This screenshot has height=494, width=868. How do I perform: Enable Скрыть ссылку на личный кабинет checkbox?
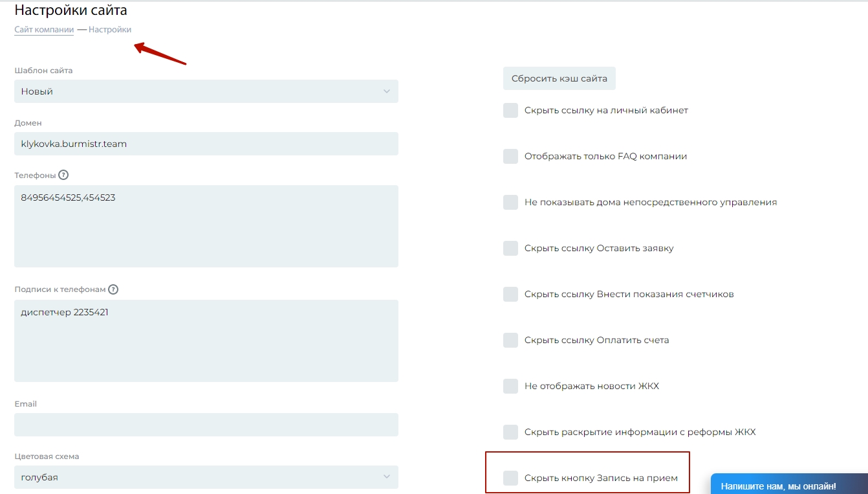[511, 110]
